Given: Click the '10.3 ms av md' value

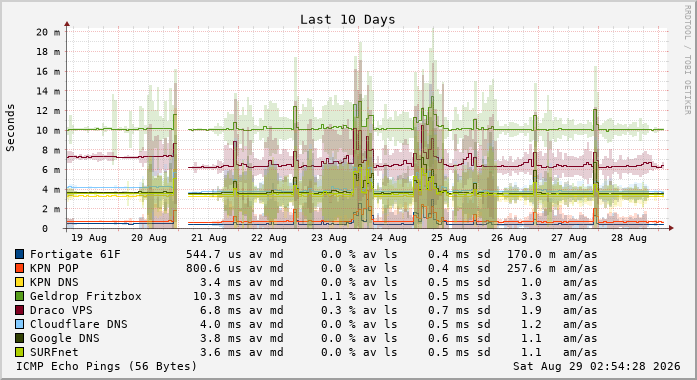Looking at the screenshot, I should (x=238, y=296).
